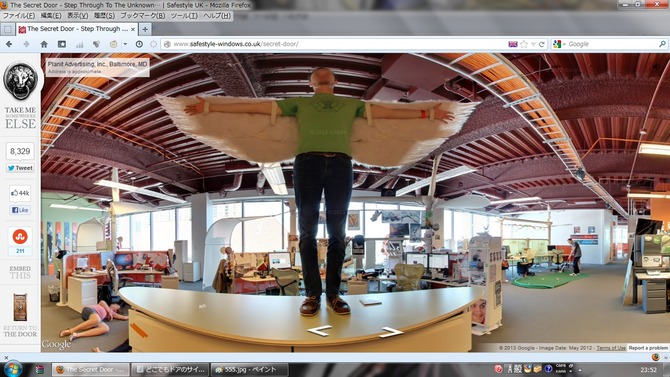Bookmark this page with the star icon
The height and width of the screenshot is (377, 670).
[x=524, y=44]
